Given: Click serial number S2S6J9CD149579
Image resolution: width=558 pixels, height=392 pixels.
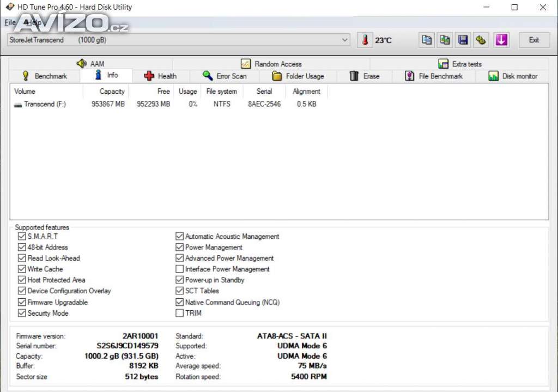Looking at the screenshot, I should coord(128,346).
